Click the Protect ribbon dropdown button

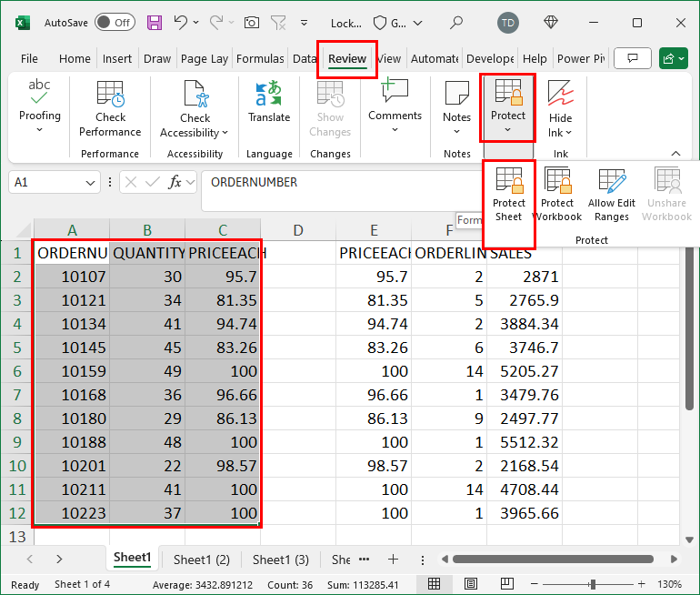pyautogui.click(x=507, y=107)
